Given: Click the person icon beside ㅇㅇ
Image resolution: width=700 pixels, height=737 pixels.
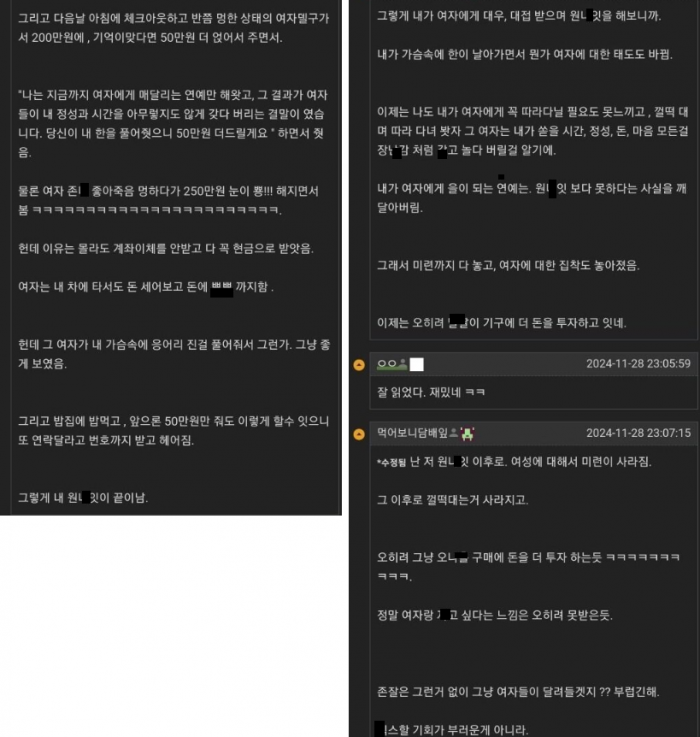Looking at the screenshot, I should click(x=403, y=364).
